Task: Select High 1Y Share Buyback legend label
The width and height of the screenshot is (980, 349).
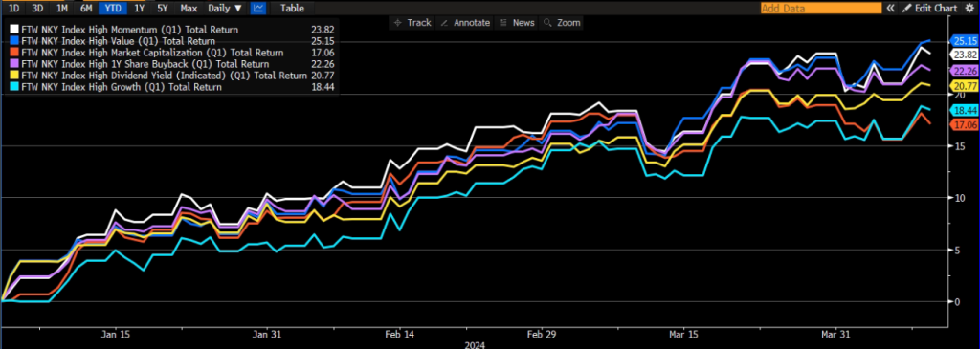Action: click(x=145, y=64)
